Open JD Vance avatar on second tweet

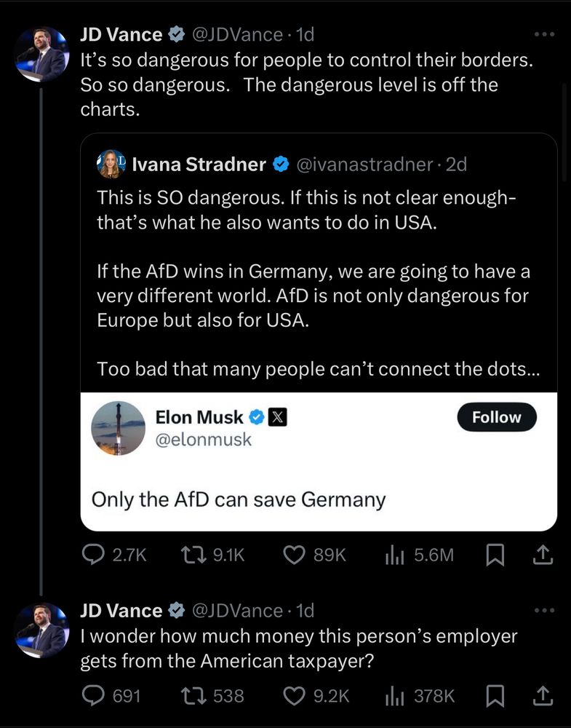coord(41,630)
